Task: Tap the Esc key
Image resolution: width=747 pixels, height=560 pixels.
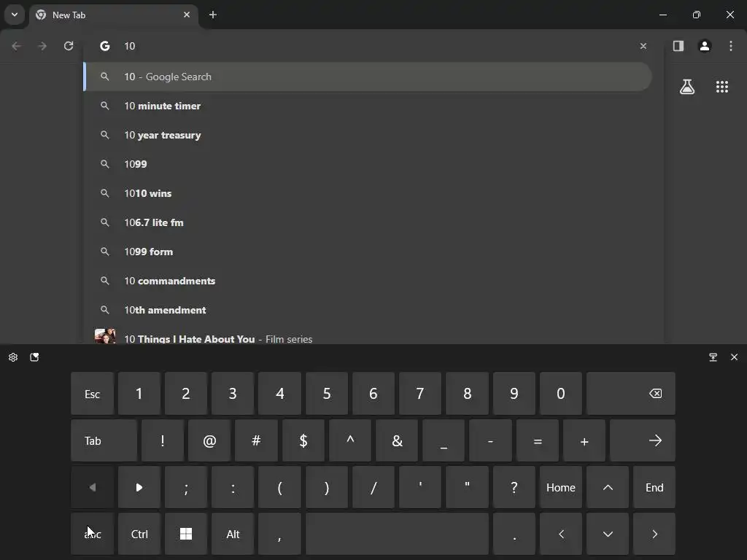Action: click(x=93, y=393)
